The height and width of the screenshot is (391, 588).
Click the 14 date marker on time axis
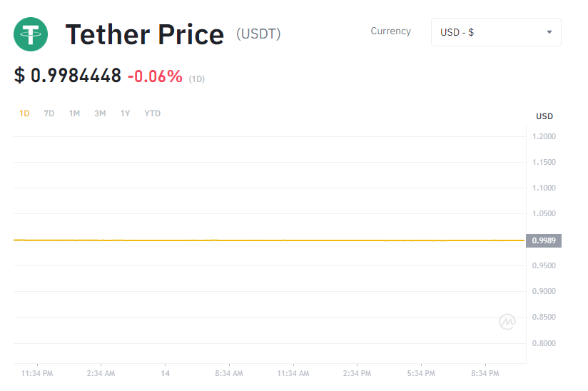[x=165, y=373]
